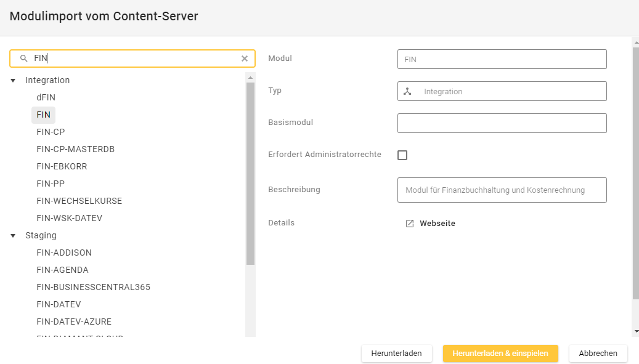Viewport: 639px width, 364px height.
Task: Select FIN-CP-MASTERDB in the tree
Action: (76, 149)
